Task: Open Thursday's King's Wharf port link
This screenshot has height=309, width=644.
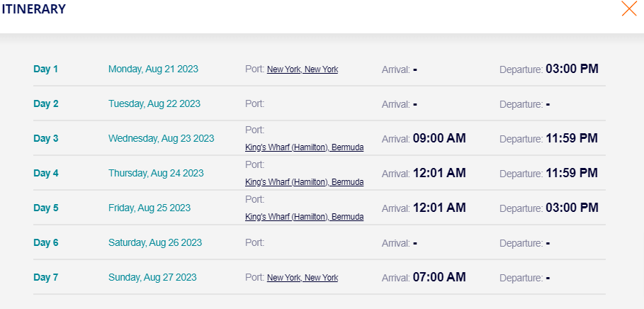Action: coord(305,181)
